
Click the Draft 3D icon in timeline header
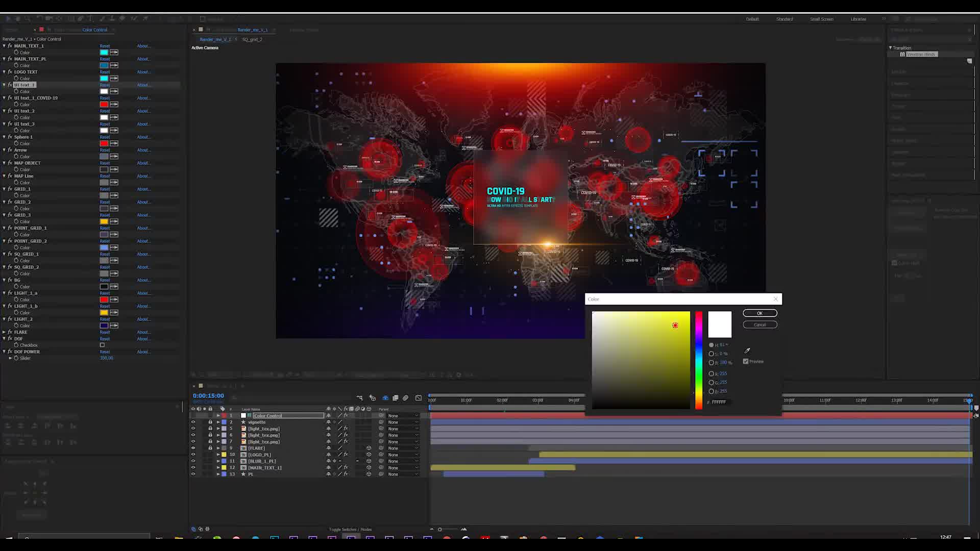click(373, 398)
